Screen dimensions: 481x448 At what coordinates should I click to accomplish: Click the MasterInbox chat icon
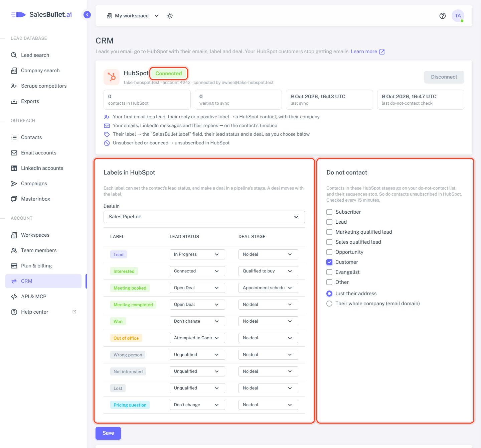(x=14, y=199)
